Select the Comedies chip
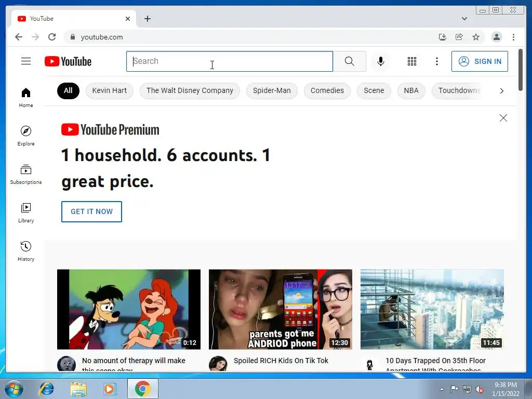532x399 pixels. tap(327, 90)
